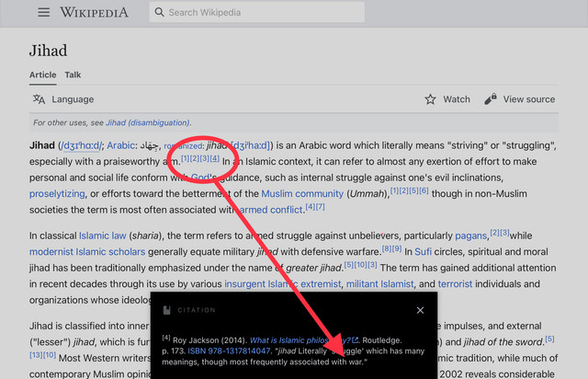
Task: Click the Jihad page heading
Action: coord(49,51)
